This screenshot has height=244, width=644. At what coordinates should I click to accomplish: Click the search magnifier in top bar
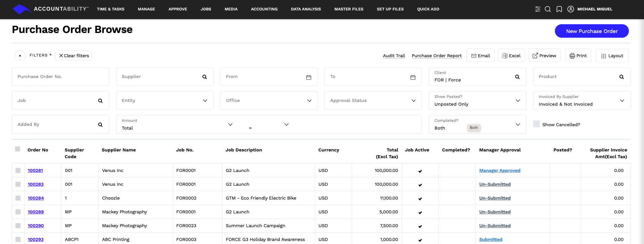pos(548,9)
